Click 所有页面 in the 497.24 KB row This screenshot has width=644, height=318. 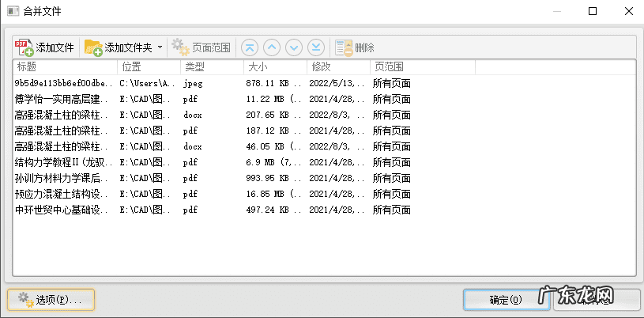tap(392, 210)
